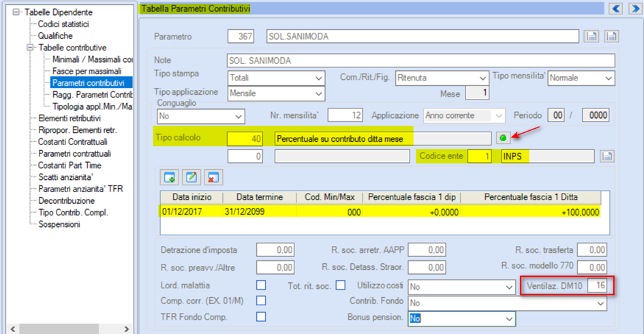Screen dimensions: 644x334
Task: Delete selected period row icon
Action: click(213, 177)
